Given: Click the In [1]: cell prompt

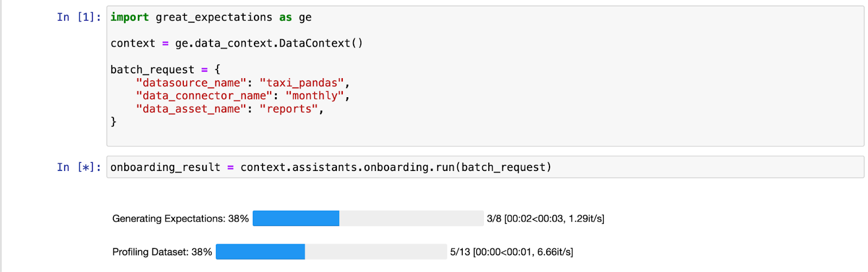Looking at the screenshot, I should [x=79, y=17].
